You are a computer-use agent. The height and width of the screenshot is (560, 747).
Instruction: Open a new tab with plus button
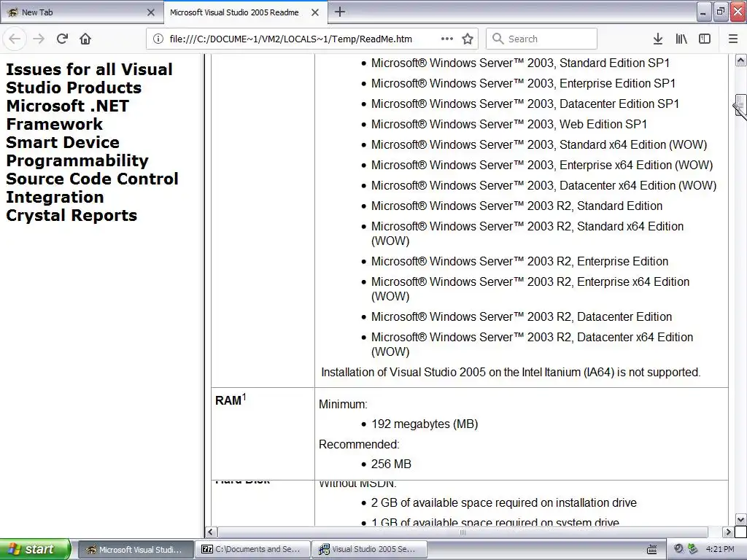[340, 12]
